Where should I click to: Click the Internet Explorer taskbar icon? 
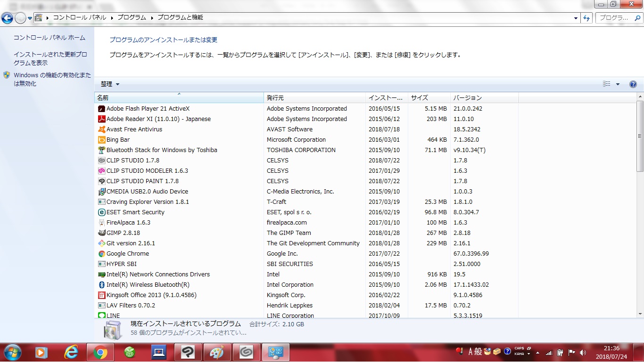(x=71, y=352)
